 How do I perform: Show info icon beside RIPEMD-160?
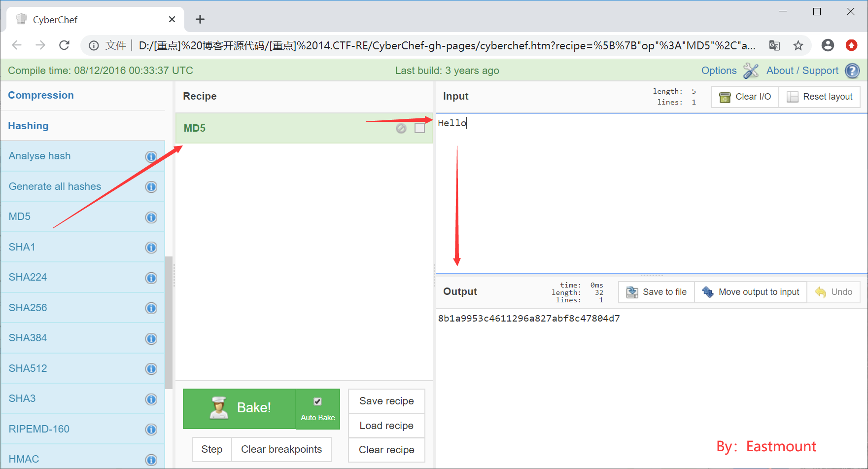(151, 430)
